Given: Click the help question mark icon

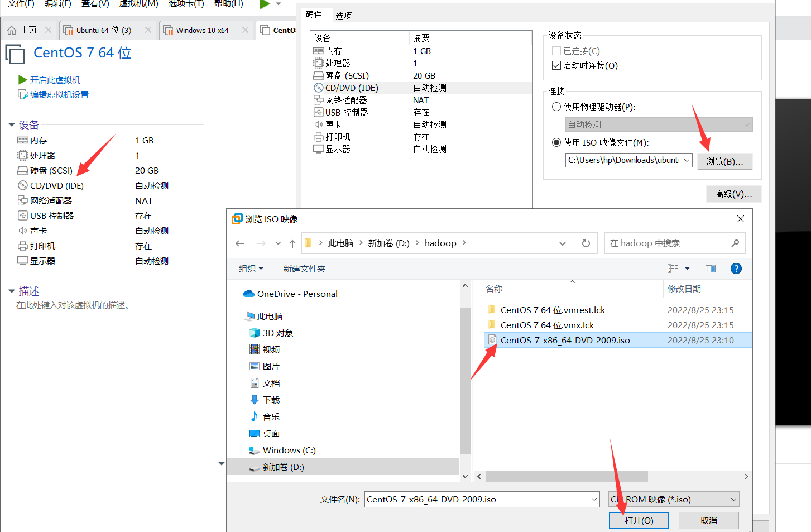Looking at the screenshot, I should 736,269.
